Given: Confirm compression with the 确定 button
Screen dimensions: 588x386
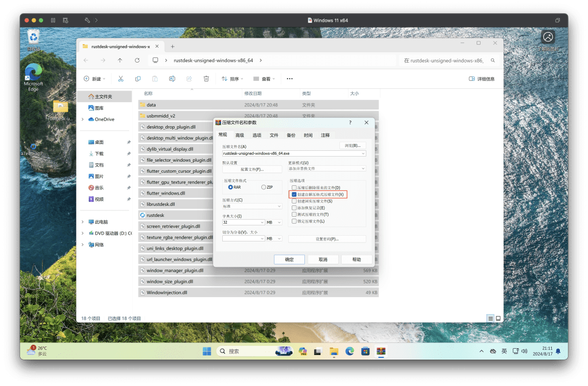Looking at the screenshot, I should 289,259.
